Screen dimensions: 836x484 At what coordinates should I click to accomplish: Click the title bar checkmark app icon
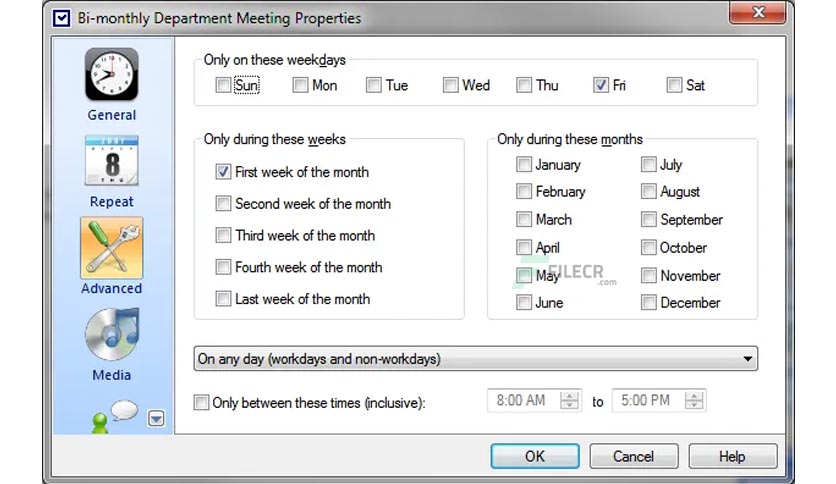pyautogui.click(x=61, y=18)
